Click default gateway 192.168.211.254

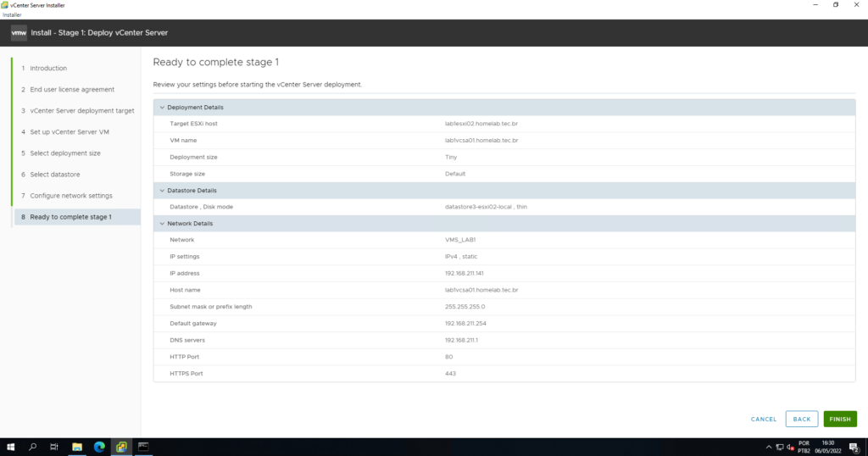pos(465,323)
